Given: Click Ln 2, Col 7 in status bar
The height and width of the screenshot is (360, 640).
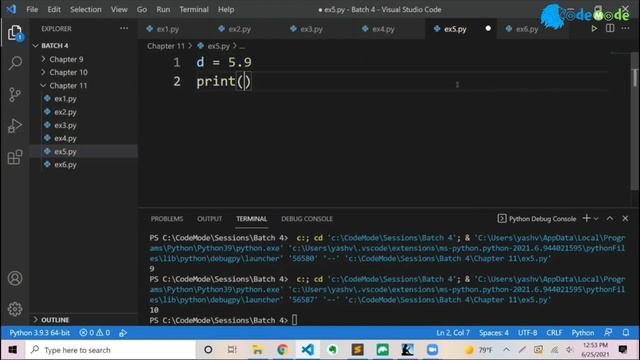Looking at the screenshot, I should [x=453, y=333].
